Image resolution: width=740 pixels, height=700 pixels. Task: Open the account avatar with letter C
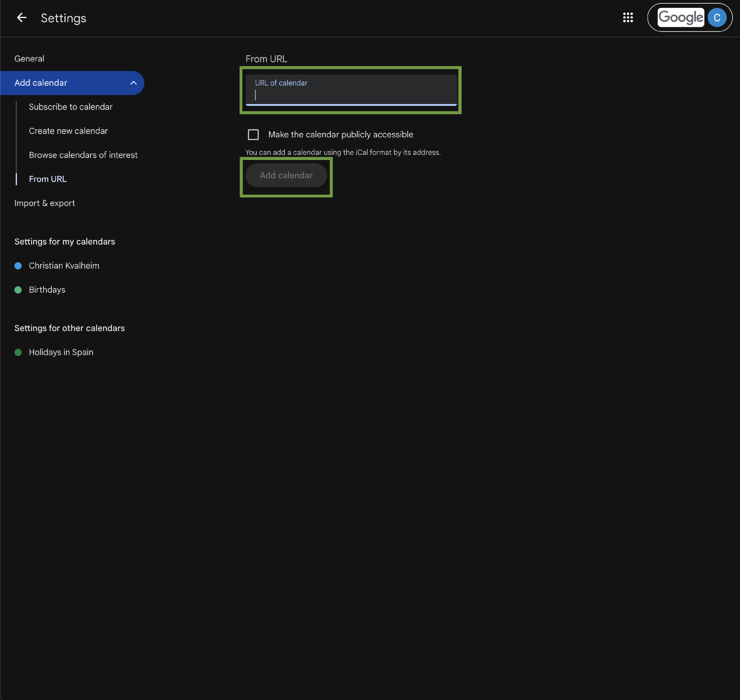coord(716,18)
